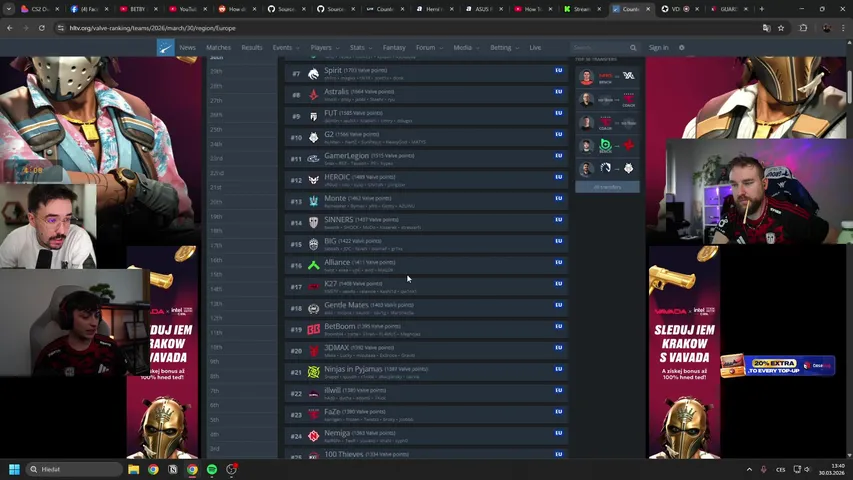Viewport: 853px width, 480px height.
Task: Select the 19th date in sidebar
Action: tap(216, 217)
